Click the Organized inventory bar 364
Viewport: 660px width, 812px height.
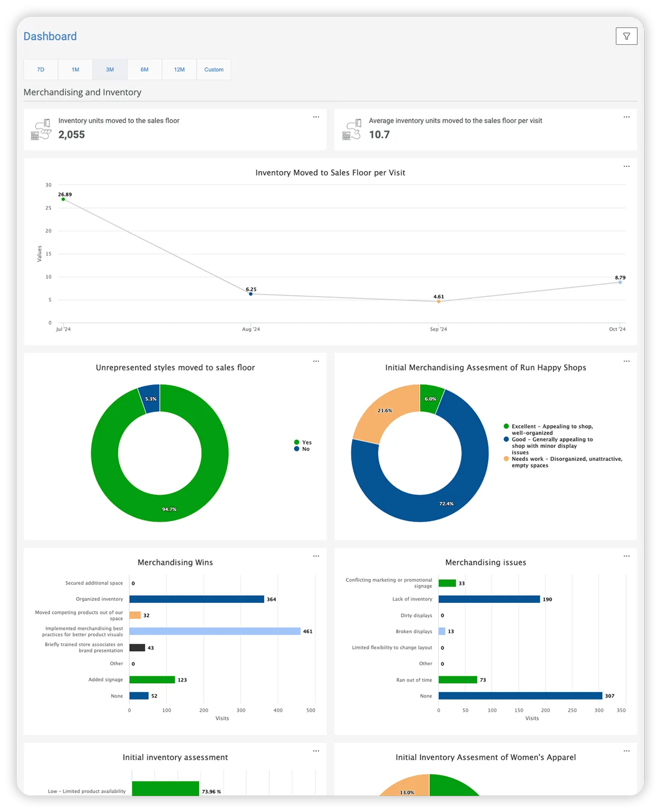click(x=196, y=599)
